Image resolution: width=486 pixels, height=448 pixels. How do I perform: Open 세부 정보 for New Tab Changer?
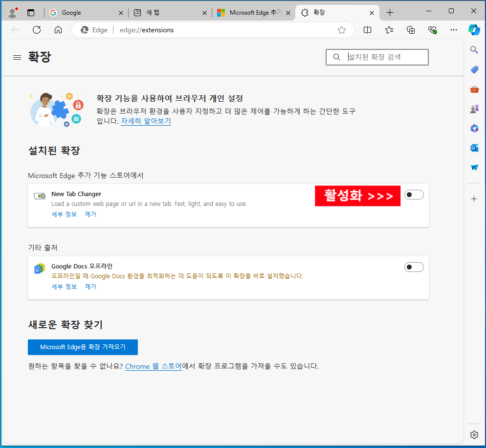[64, 214]
